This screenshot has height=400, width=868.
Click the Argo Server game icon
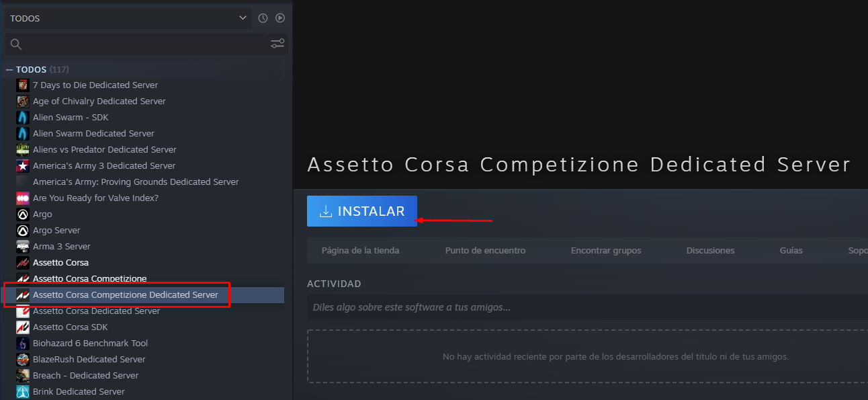(x=23, y=231)
